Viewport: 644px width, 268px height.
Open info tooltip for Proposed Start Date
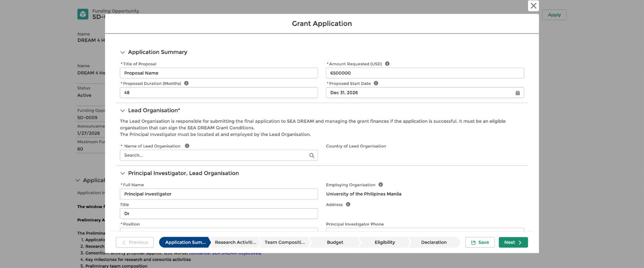(x=376, y=83)
